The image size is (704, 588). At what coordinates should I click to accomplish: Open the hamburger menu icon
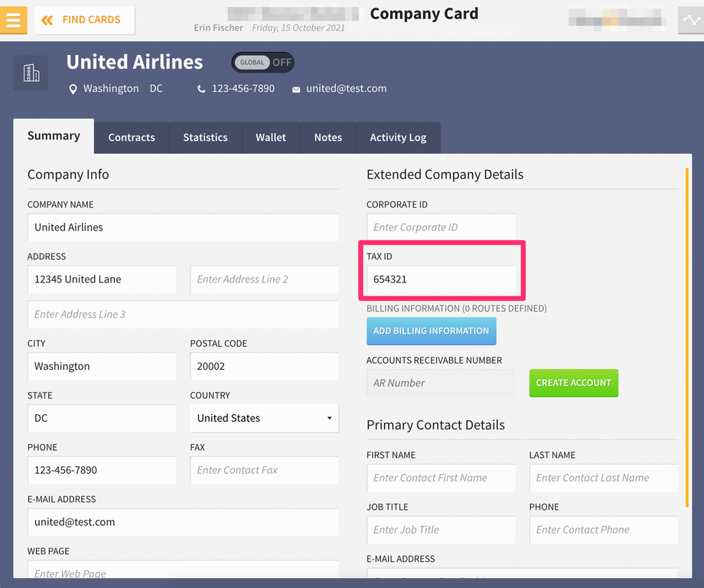pos(14,20)
